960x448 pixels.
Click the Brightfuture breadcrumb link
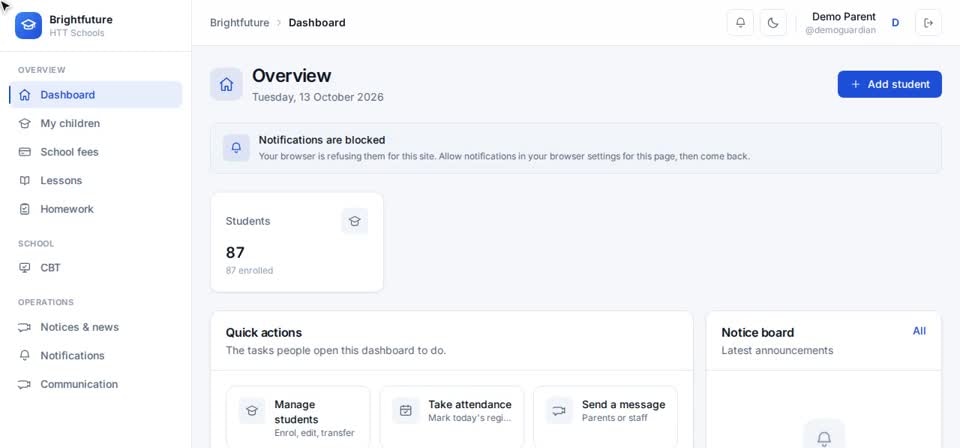click(239, 23)
